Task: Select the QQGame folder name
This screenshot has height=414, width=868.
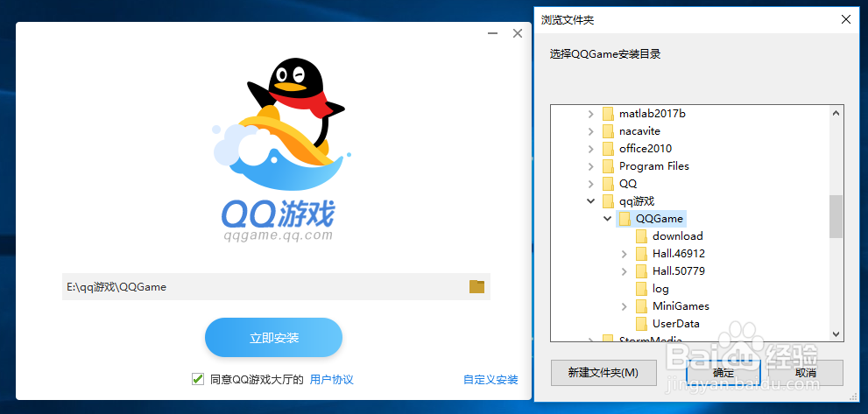Action: click(660, 219)
